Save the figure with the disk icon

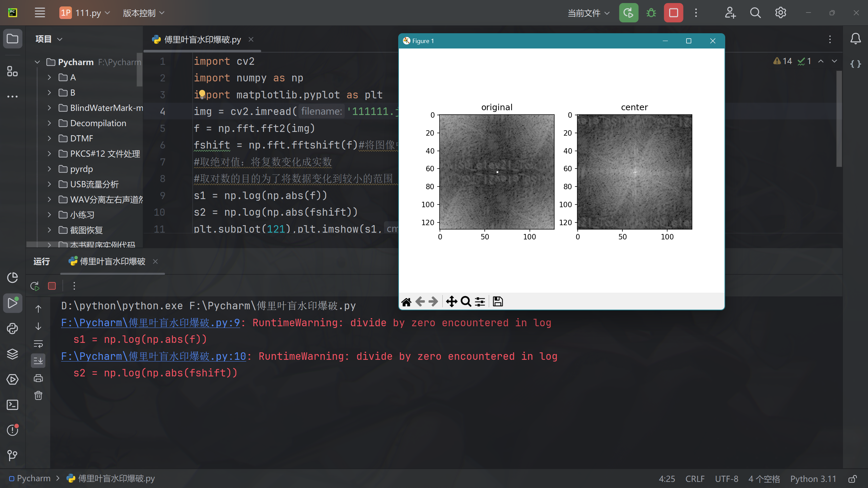[x=498, y=301]
